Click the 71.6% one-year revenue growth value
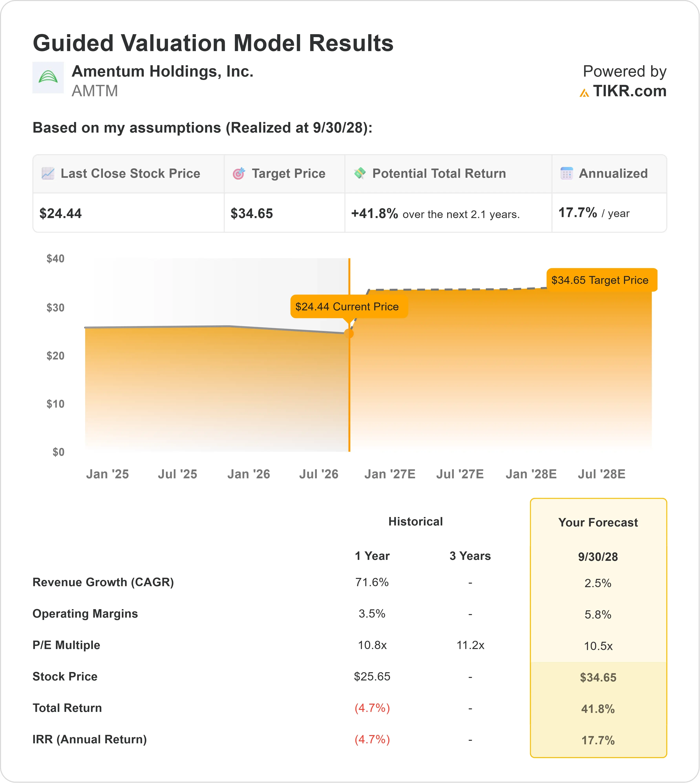Screen dimensions: 700x783 pos(372,582)
